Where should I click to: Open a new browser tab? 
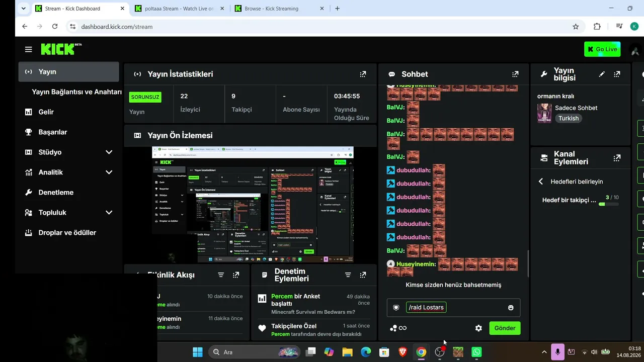337,9
